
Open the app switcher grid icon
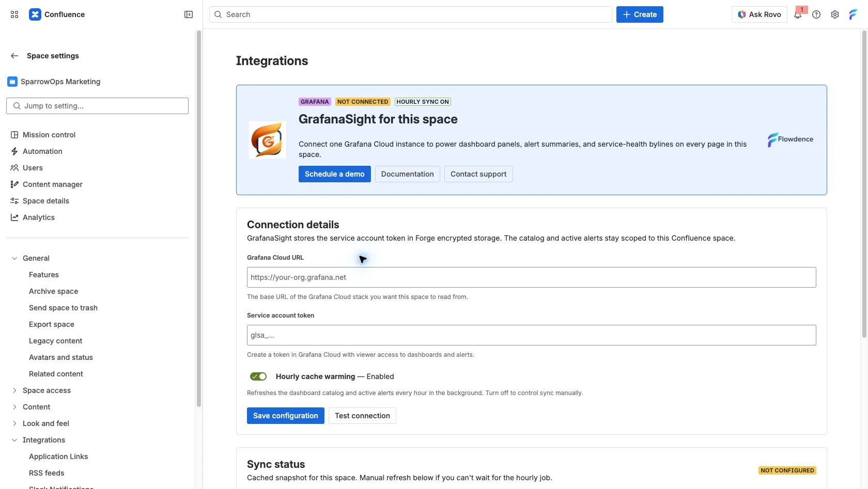pos(14,14)
